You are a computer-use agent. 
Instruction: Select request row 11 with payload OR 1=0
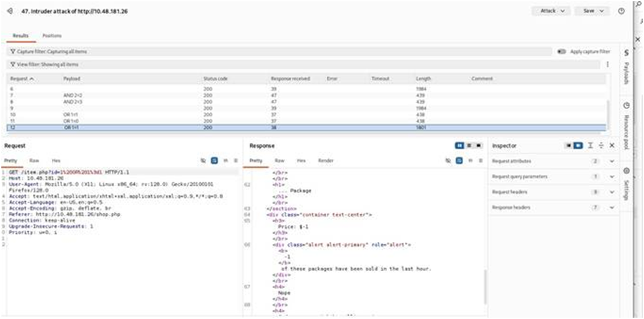tap(306, 121)
